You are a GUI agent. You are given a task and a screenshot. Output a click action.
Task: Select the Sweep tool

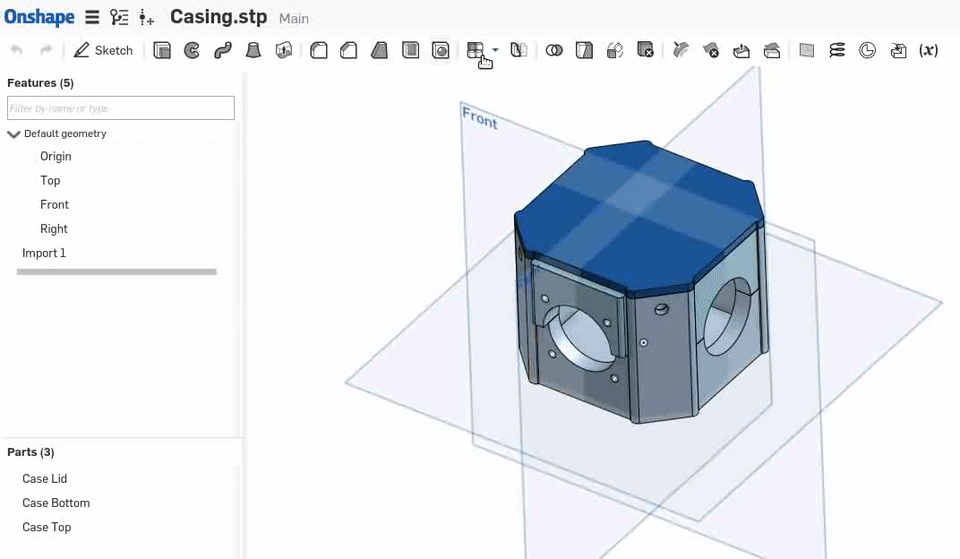222,50
